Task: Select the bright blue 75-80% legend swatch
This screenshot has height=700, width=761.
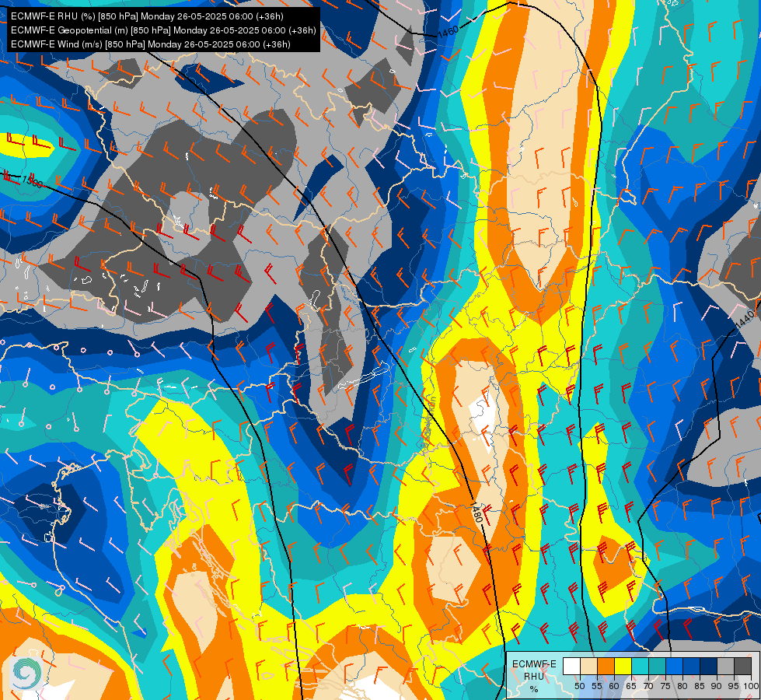Action: [675, 666]
